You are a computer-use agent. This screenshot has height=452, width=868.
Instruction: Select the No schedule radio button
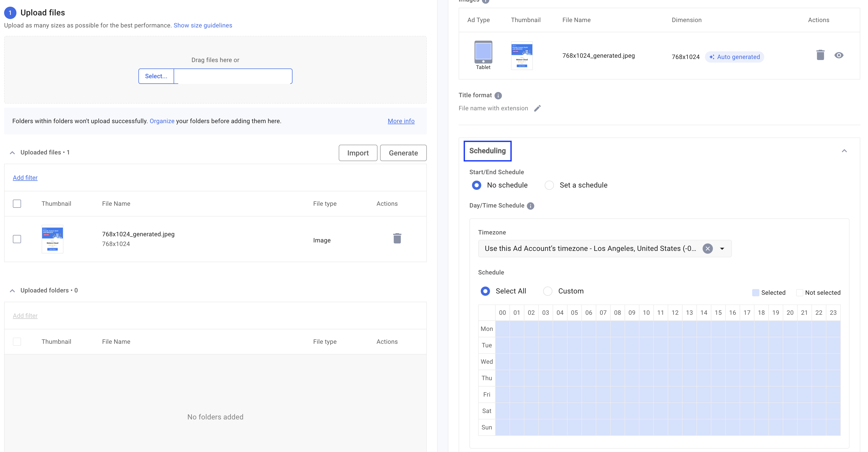pyautogui.click(x=476, y=185)
